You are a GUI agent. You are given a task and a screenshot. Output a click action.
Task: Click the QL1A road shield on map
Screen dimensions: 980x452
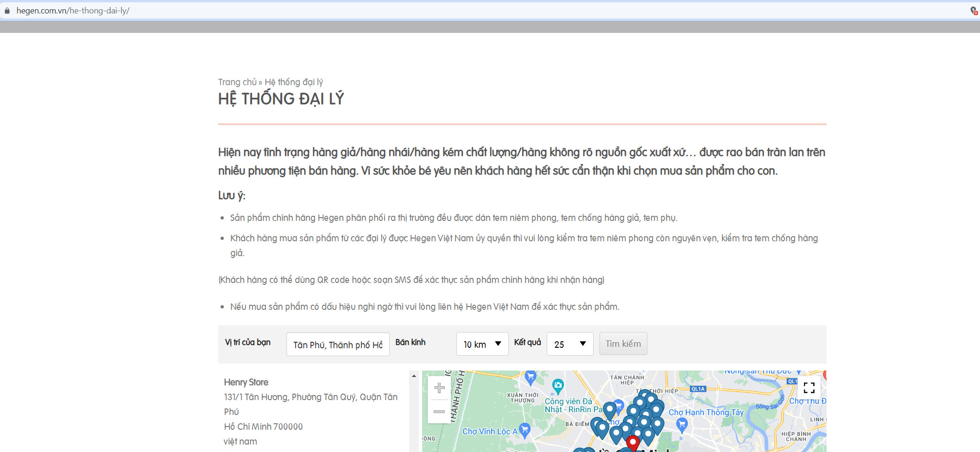tap(698, 389)
